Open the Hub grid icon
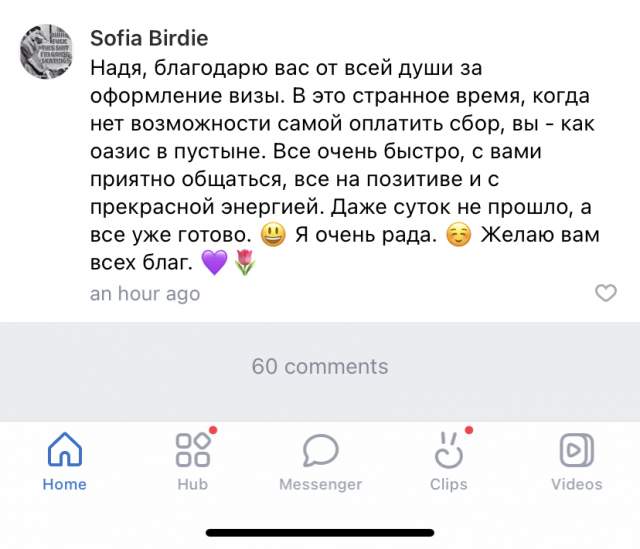Image resolution: width=640 pixels, height=549 pixels. (x=192, y=451)
